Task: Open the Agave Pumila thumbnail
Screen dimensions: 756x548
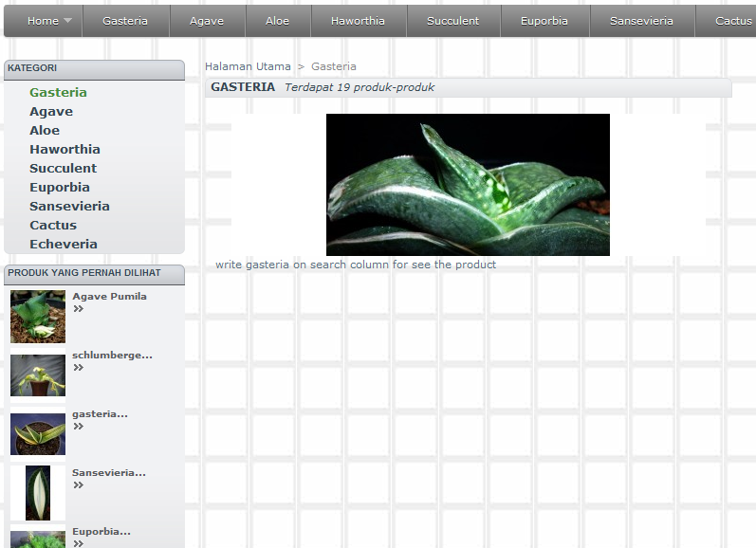Action: 38,316
